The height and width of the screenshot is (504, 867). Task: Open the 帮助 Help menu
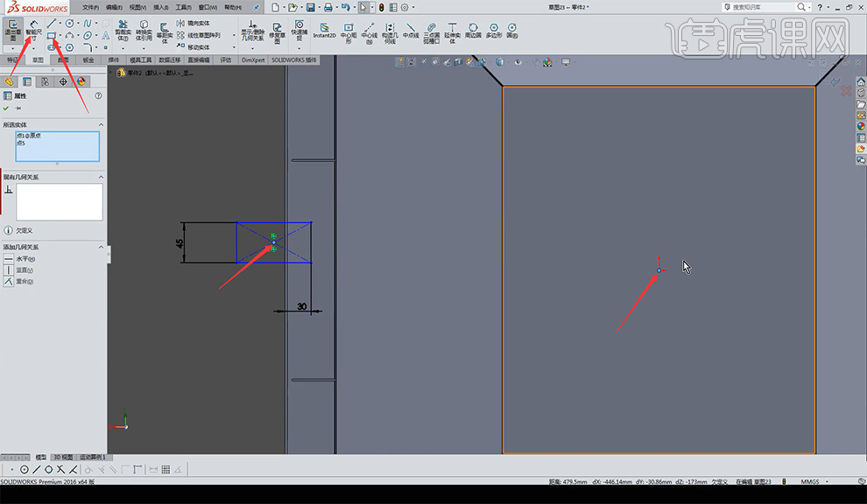(x=233, y=7)
